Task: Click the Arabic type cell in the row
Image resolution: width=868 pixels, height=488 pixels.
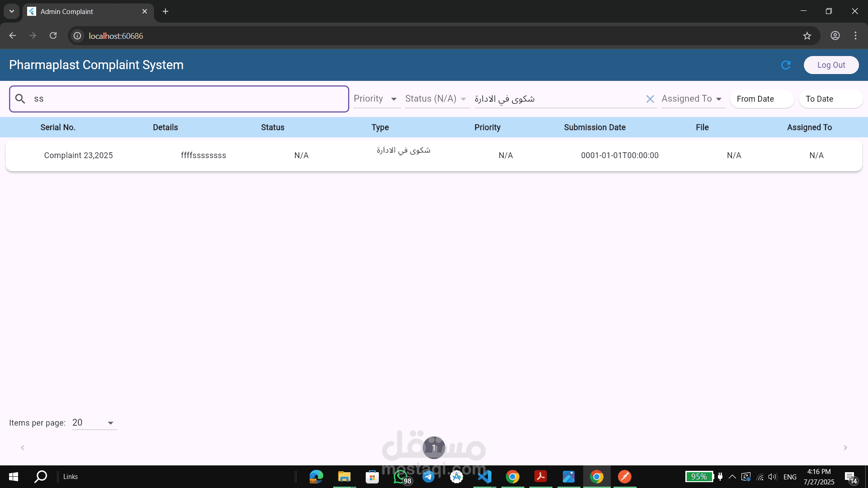Action: tap(404, 150)
